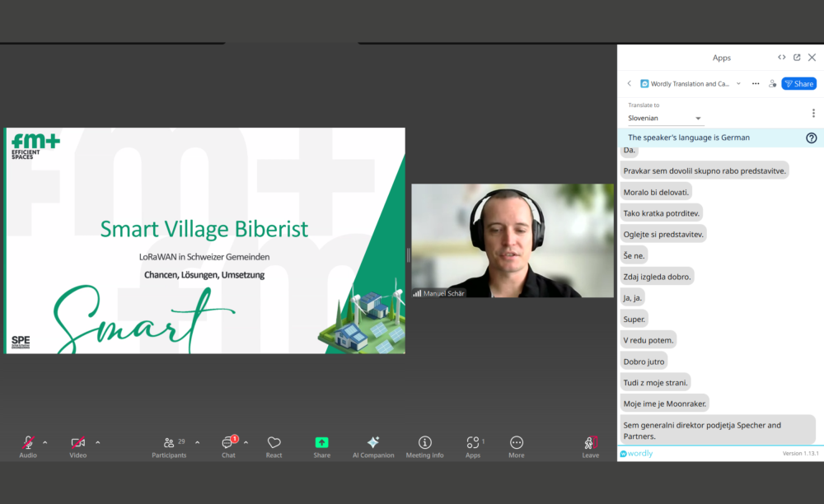Open the Translate to Slovenian dropdown

(665, 118)
